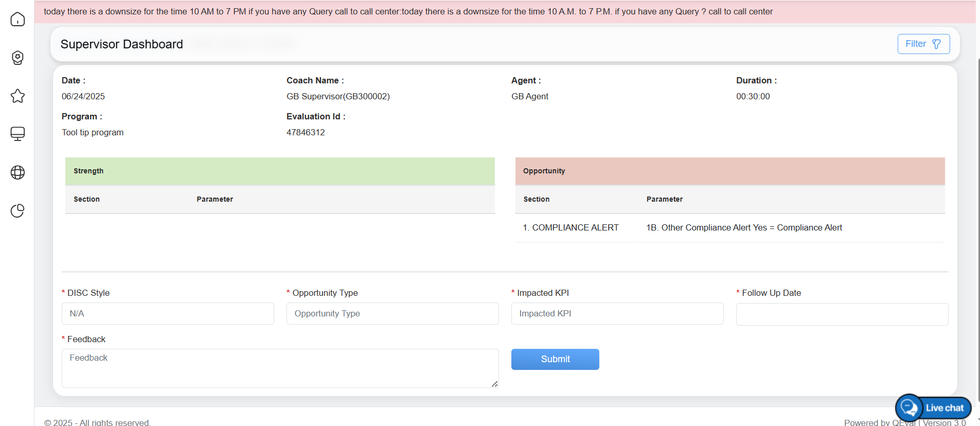Open the star favorites icon in the sidebar
The width and height of the screenshot is (980, 426).
point(17,96)
